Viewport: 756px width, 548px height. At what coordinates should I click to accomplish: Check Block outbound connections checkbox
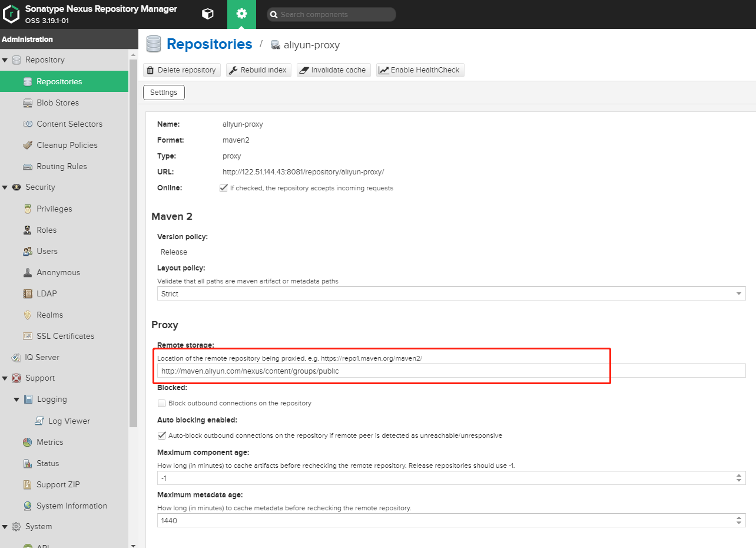[x=161, y=403]
